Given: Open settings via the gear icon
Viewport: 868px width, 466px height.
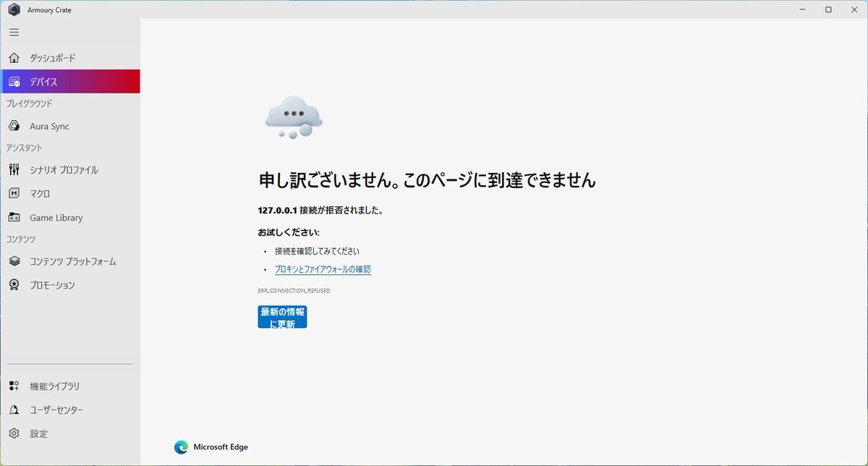Looking at the screenshot, I should coord(14,434).
